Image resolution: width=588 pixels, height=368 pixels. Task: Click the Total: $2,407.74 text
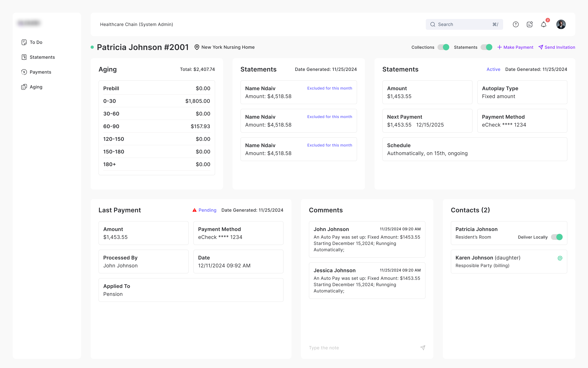197,69
